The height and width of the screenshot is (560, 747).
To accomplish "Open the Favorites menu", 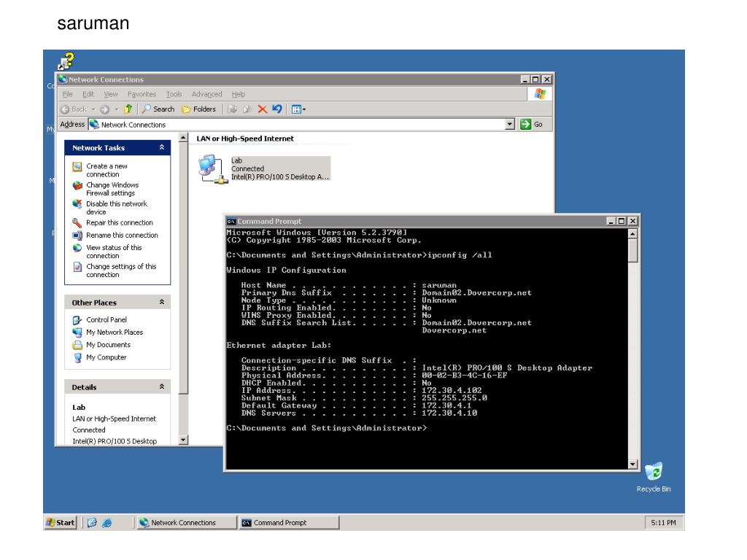I will [142, 94].
